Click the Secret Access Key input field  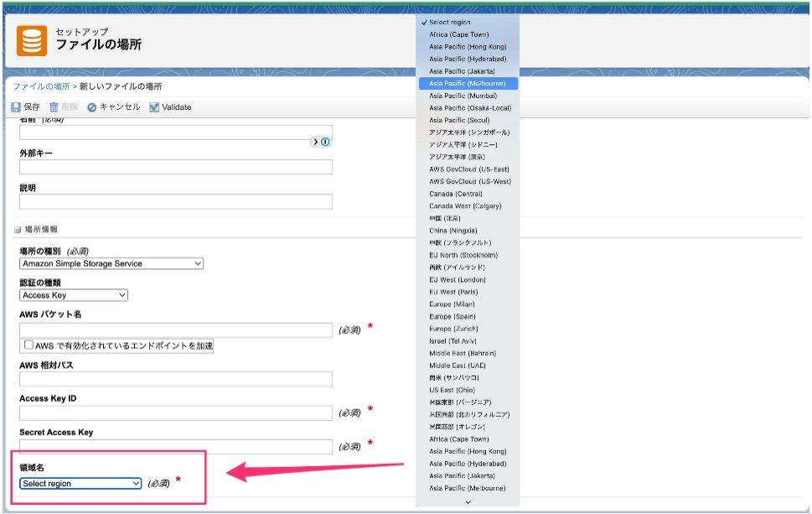click(176, 447)
